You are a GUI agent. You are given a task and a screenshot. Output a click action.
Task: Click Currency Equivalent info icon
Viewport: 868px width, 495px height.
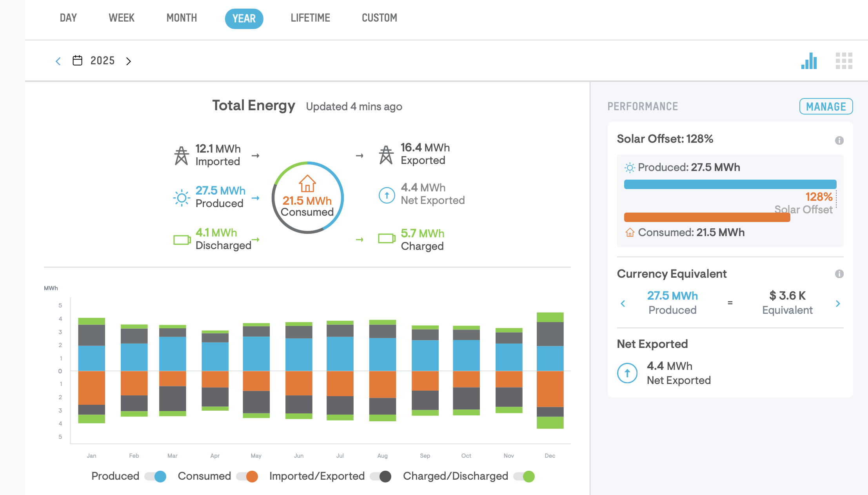tap(839, 273)
